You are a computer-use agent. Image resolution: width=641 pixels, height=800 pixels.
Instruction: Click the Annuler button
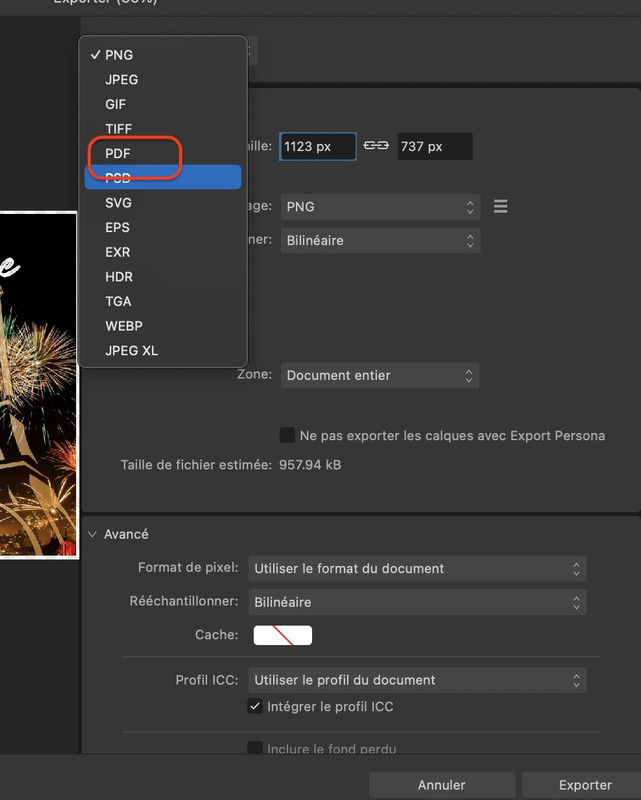point(442,785)
